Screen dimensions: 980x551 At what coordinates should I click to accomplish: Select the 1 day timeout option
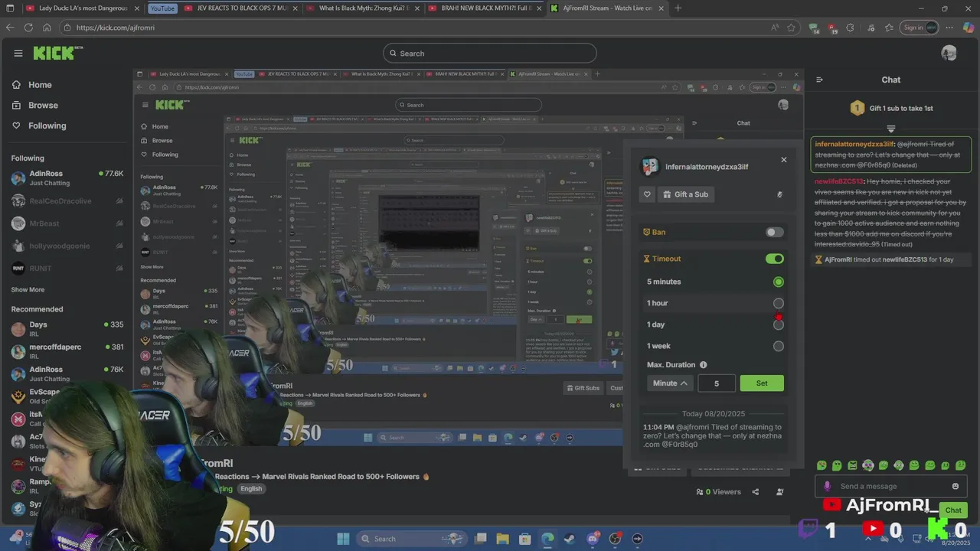tap(778, 324)
